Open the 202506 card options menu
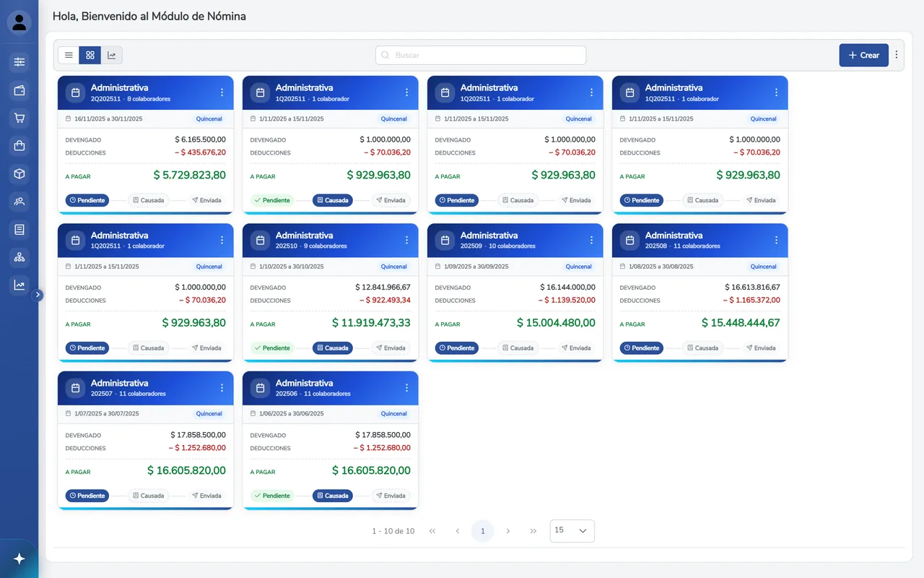 click(407, 388)
